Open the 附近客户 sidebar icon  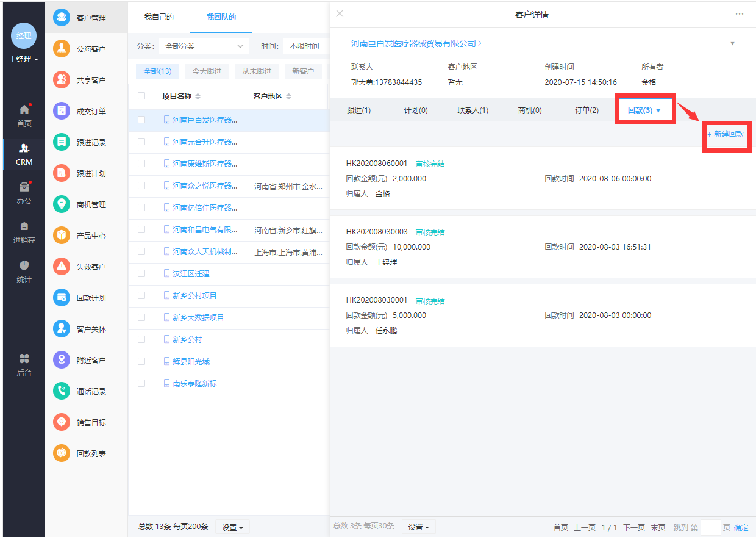click(61, 359)
